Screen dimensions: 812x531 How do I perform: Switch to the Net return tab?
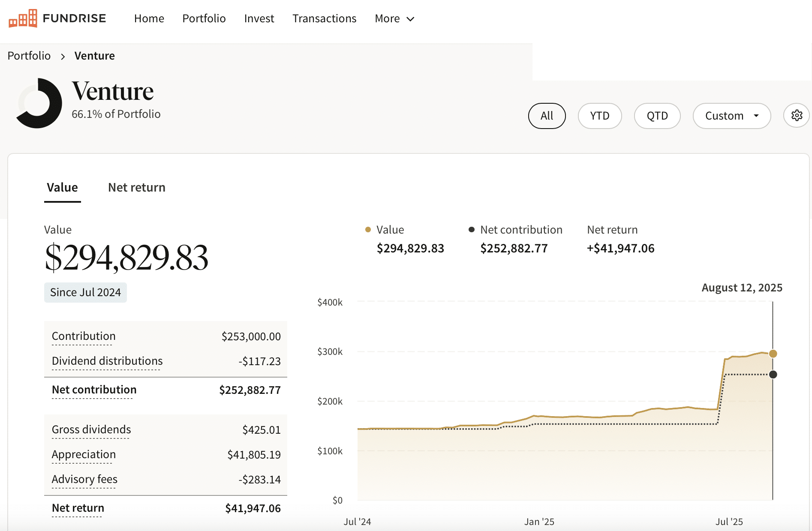[x=136, y=187]
